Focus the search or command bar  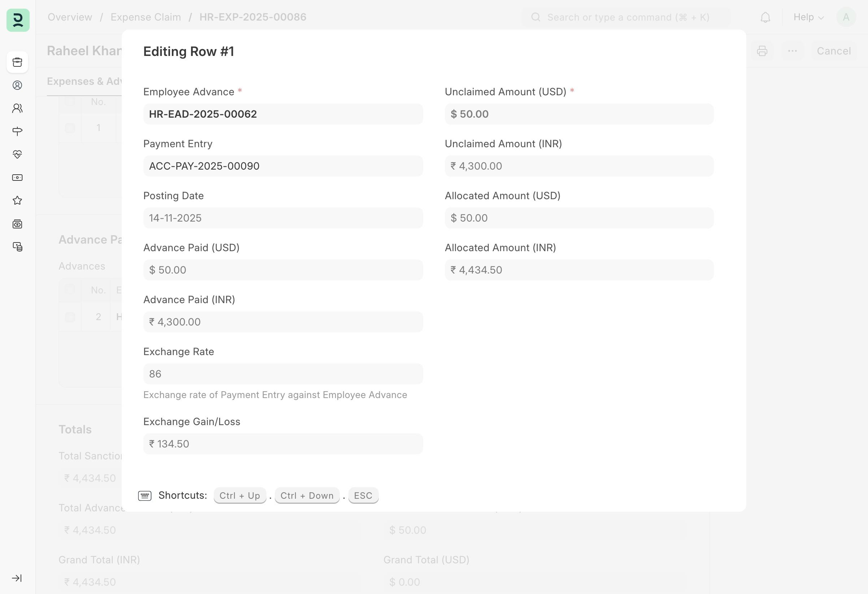click(x=628, y=17)
